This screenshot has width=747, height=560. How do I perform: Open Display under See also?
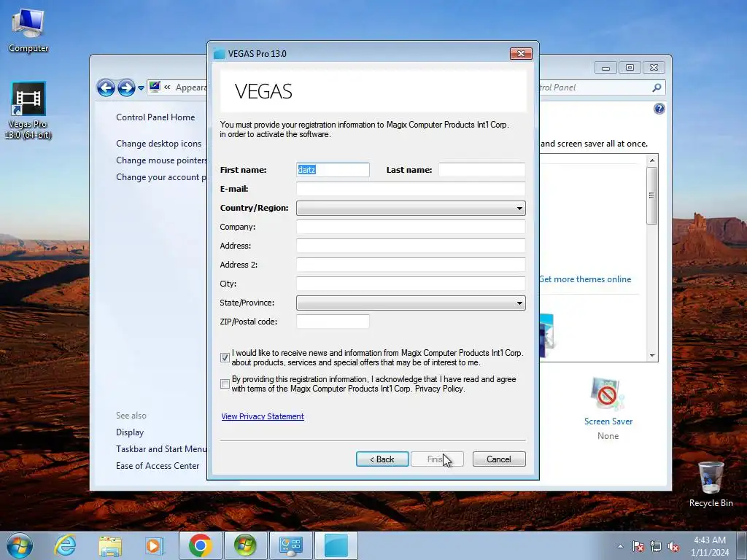[130, 432]
